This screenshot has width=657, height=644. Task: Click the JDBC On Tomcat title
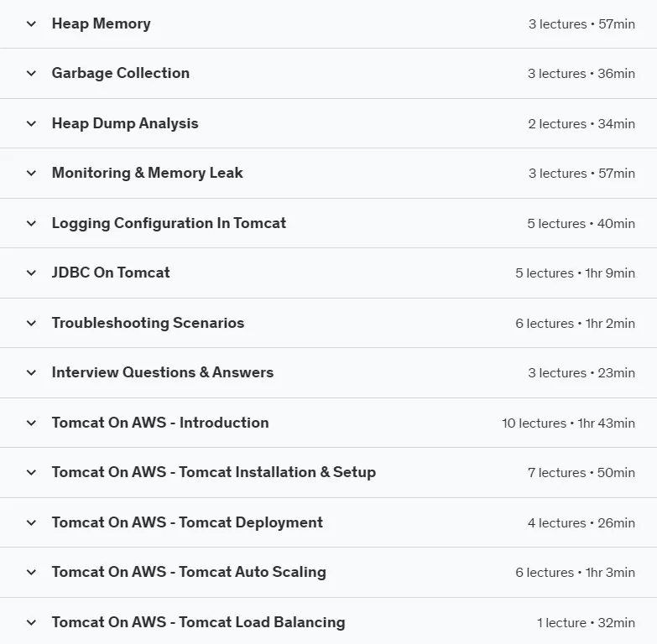[111, 273]
